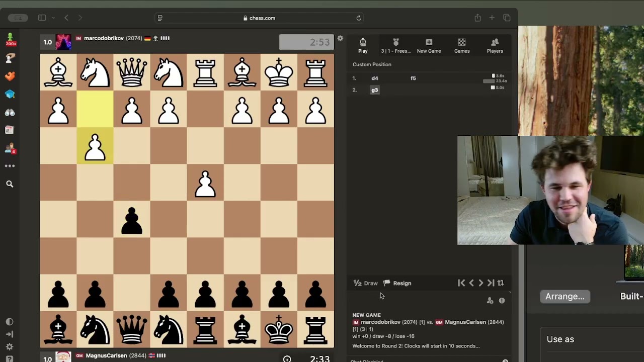The image size is (644, 362).
Task: Open sidebar help question mark
Action: (9, 358)
